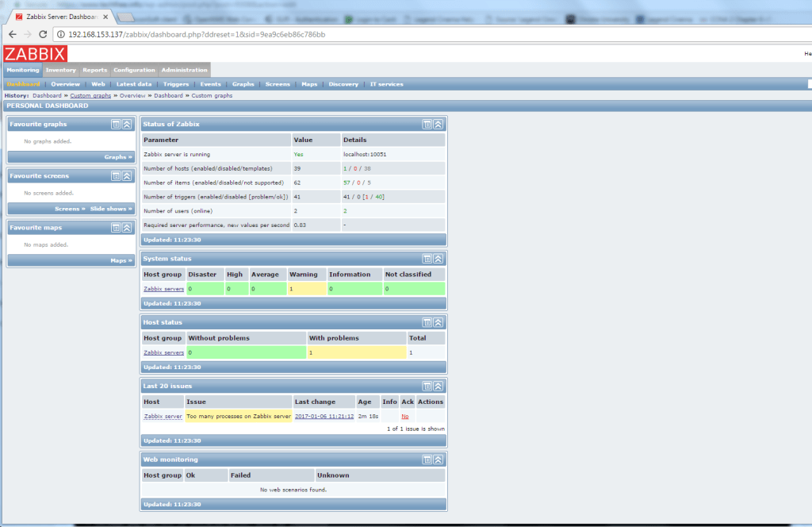Open the Triggers monitoring page
Image resolution: width=812 pixels, height=527 pixels.
(x=175, y=83)
